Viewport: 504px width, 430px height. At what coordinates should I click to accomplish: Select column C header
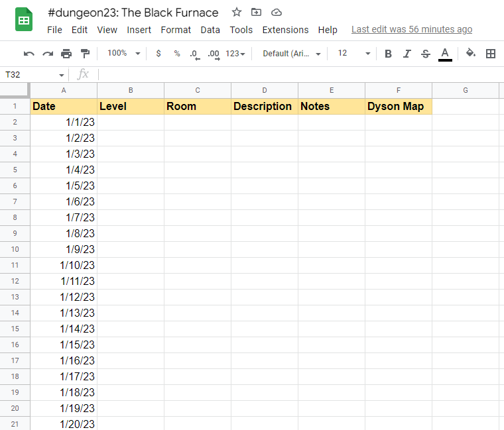coord(198,90)
